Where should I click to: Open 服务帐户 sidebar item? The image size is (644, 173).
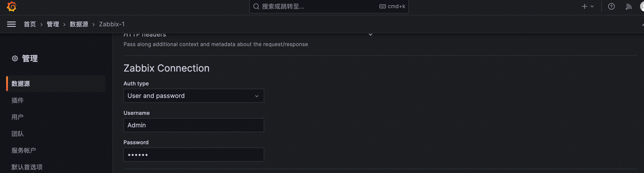tap(24, 151)
